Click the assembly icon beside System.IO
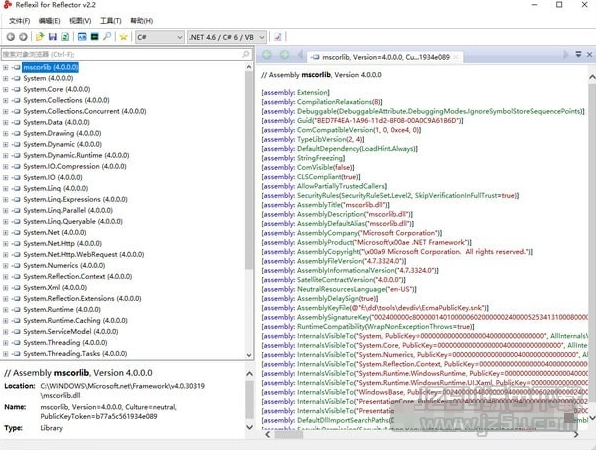The width and height of the screenshot is (596, 450). pos(16,177)
